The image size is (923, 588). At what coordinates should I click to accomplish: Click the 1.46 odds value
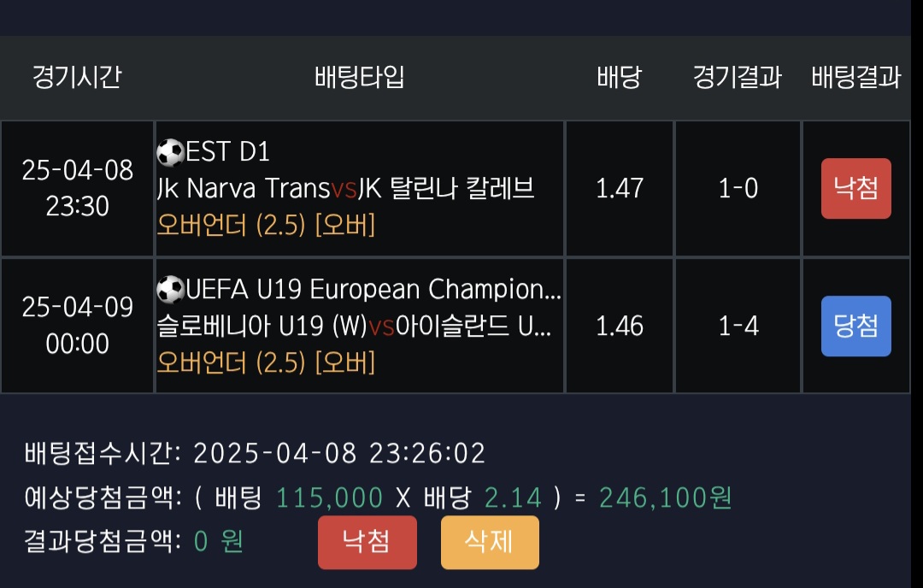(x=619, y=326)
